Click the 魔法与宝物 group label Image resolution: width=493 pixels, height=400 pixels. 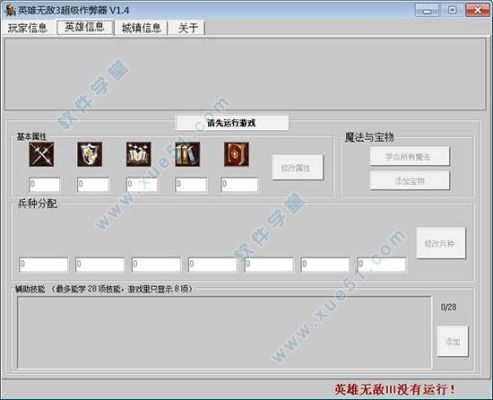[369, 137]
